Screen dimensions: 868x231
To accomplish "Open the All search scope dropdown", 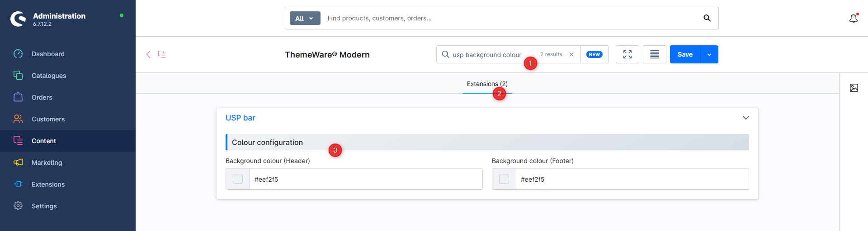I will [305, 18].
